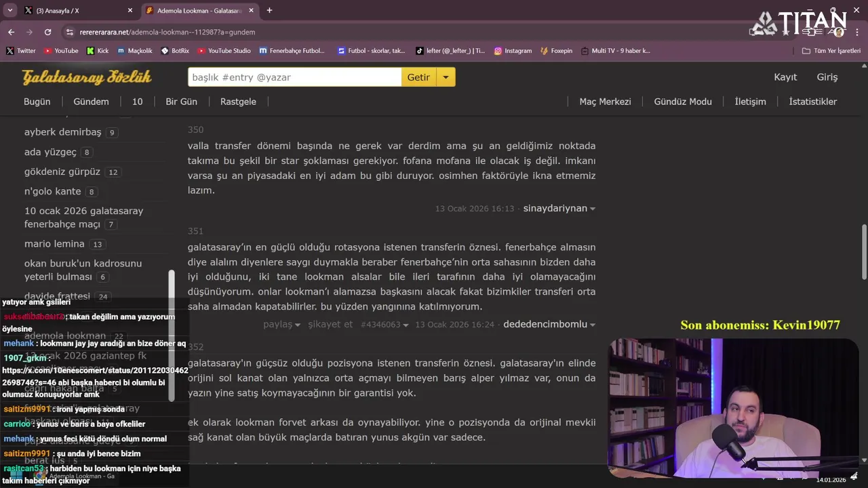Viewport: 868px width, 488px height.
Task: Click the Getir search button
Action: click(x=418, y=77)
